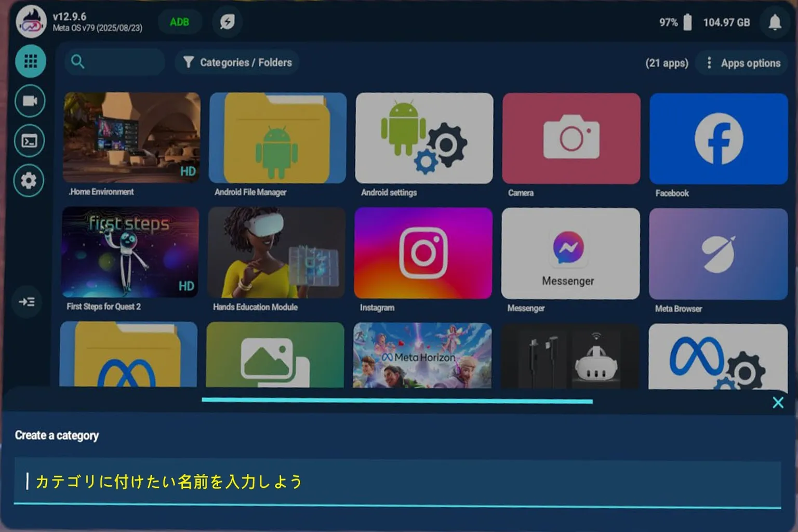Open the notifications bell
Screen dimensions: 798x532
tap(775, 22)
